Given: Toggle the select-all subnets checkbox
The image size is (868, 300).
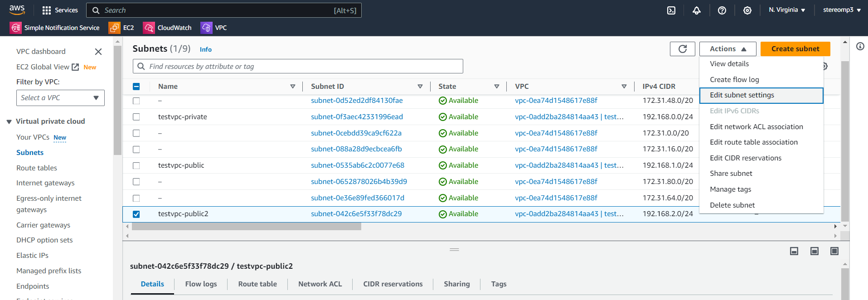Looking at the screenshot, I should 136,87.
